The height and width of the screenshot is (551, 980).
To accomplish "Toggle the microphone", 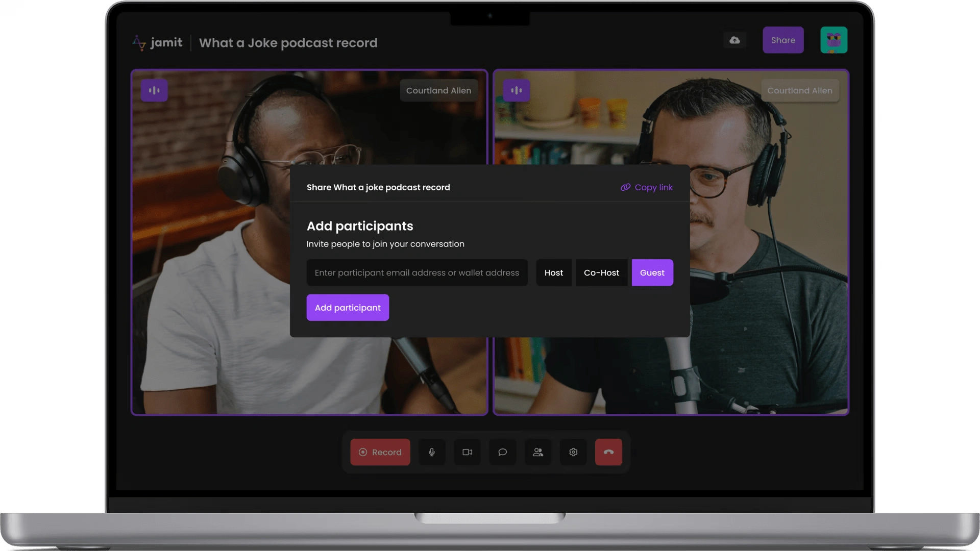I will coord(432,452).
